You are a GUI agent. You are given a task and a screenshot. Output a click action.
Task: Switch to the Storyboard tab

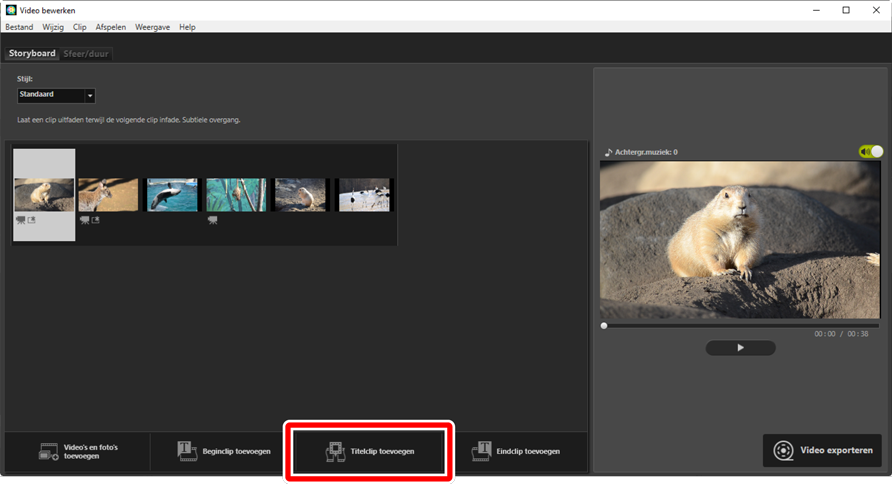[x=32, y=53]
